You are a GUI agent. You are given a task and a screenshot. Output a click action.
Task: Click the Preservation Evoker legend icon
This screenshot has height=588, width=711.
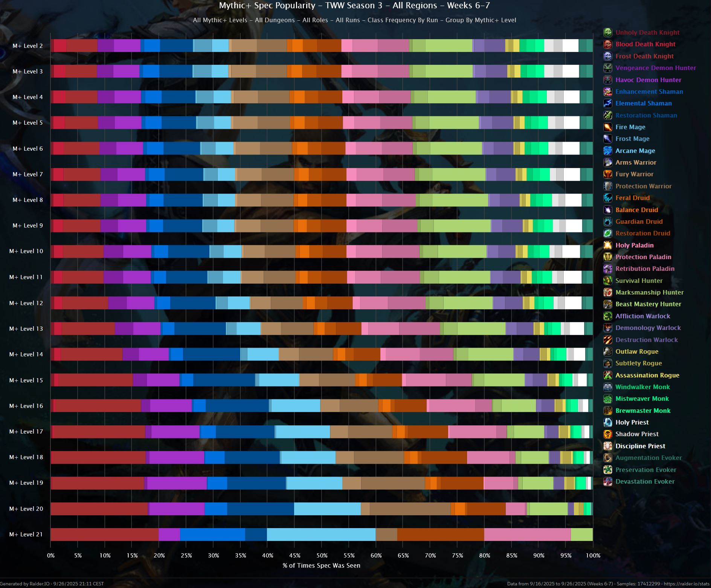coord(607,470)
